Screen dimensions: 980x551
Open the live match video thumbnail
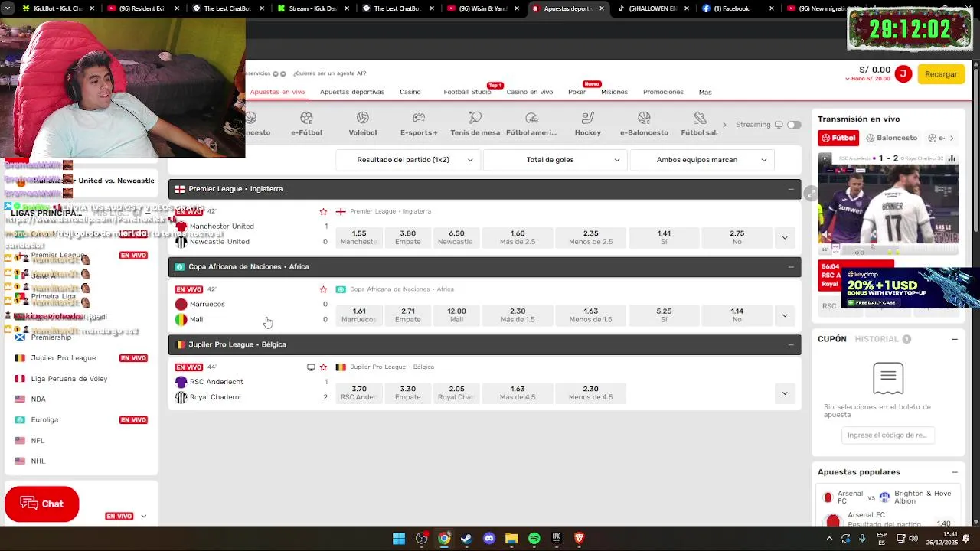(x=888, y=203)
